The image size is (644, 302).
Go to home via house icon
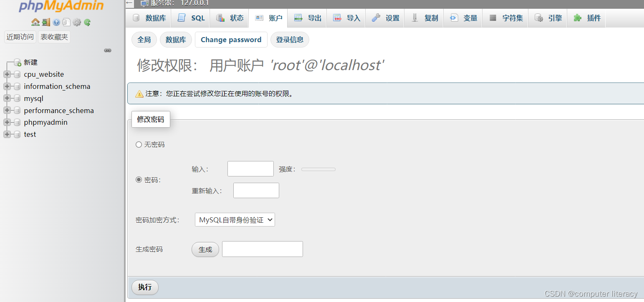(35, 22)
